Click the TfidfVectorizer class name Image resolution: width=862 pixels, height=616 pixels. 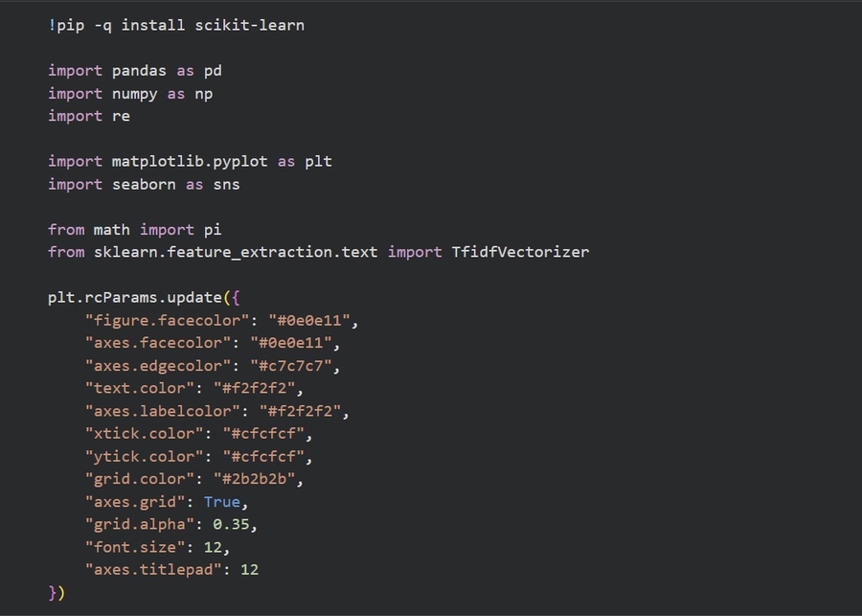(520, 252)
